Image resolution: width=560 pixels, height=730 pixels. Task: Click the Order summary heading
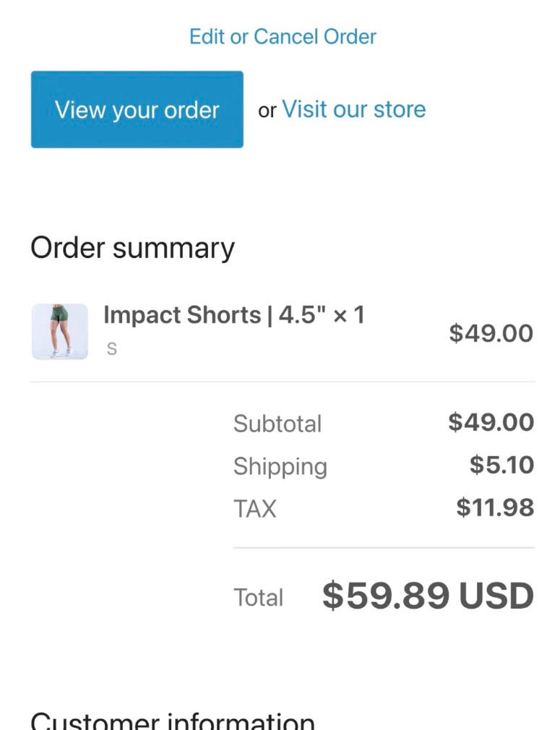click(x=132, y=248)
